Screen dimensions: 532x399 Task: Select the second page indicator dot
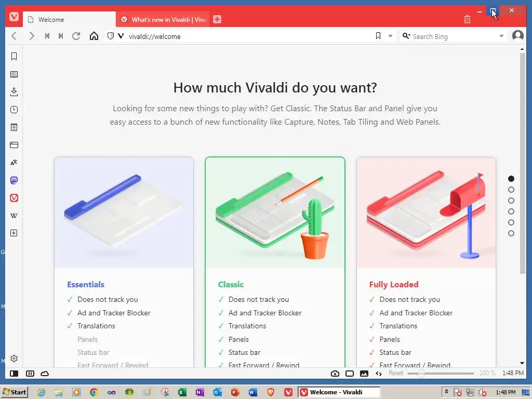pyautogui.click(x=511, y=190)
